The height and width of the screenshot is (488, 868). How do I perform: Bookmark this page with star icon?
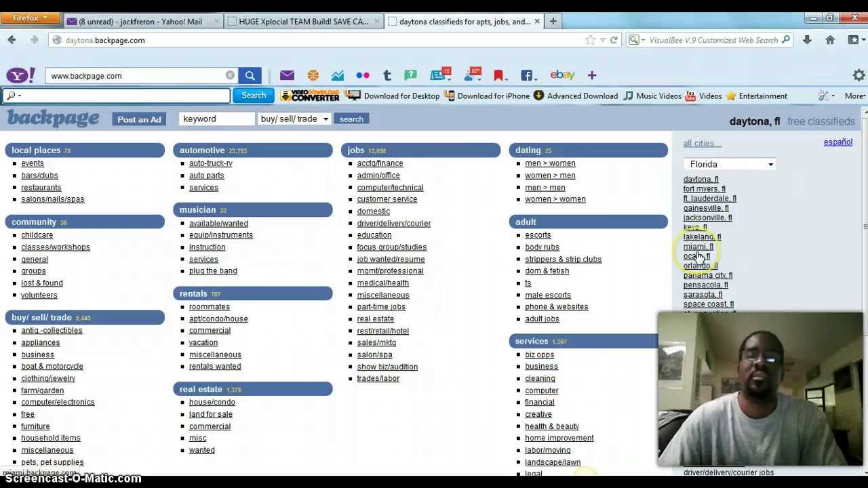tap(590, 40)
